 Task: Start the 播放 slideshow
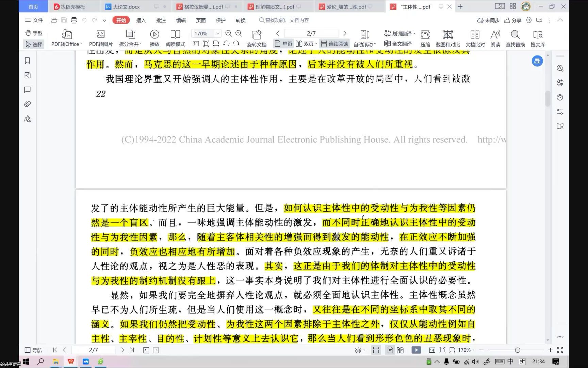(154, 38)
